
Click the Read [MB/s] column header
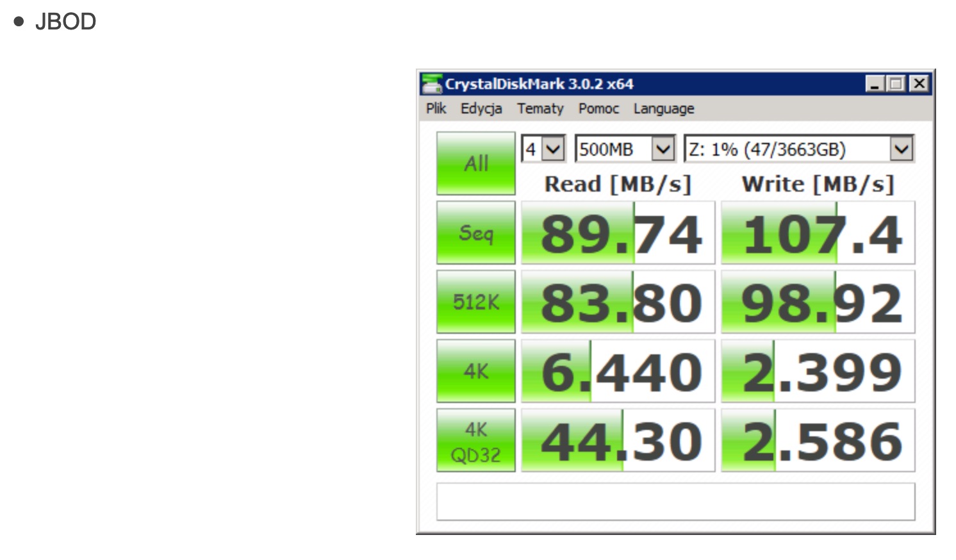point(618,185)
